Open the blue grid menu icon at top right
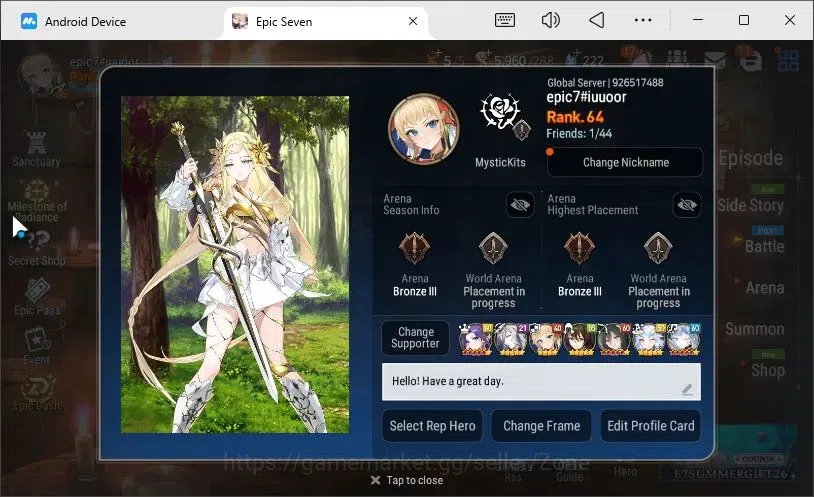 tap(788, 60)
